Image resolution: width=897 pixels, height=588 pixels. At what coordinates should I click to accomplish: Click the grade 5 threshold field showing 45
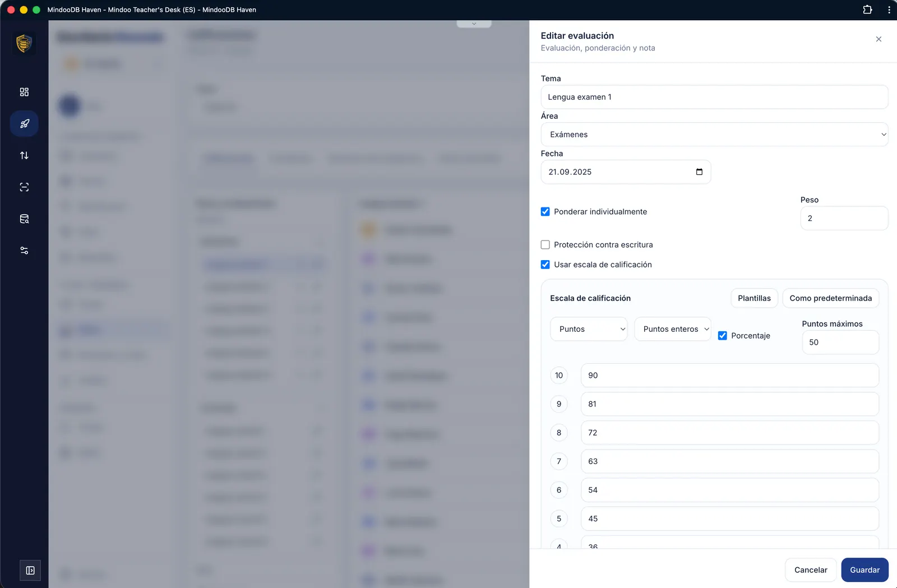click(x=729, y=518)
